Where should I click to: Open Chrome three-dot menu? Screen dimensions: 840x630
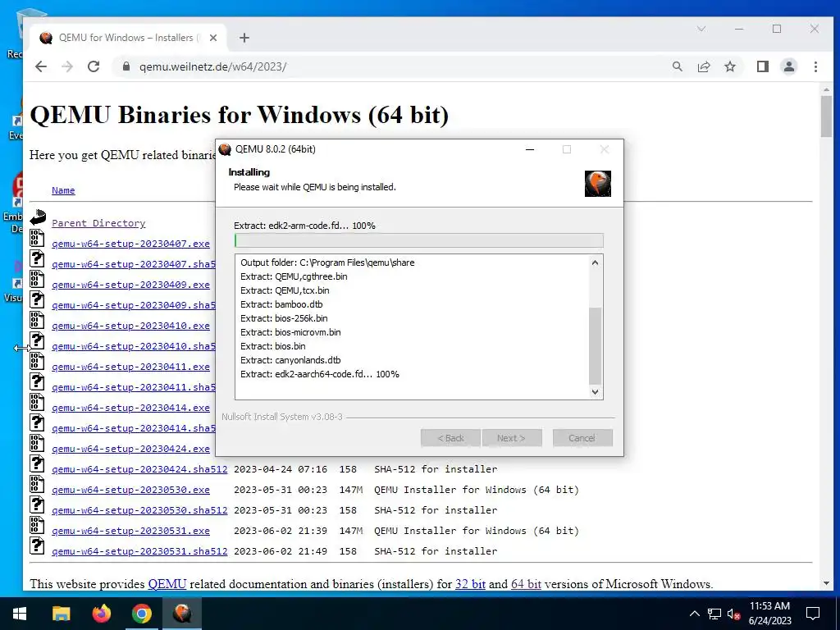pos(815,66)
